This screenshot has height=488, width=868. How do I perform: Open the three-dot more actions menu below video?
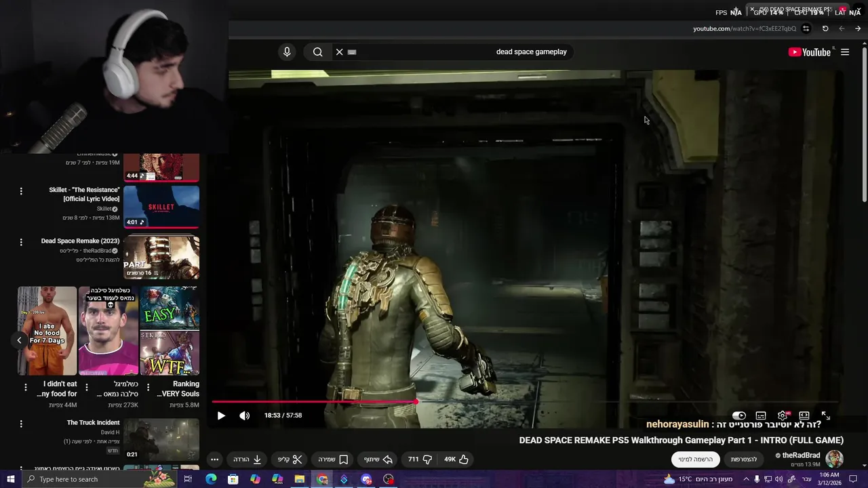coord(214,460)
